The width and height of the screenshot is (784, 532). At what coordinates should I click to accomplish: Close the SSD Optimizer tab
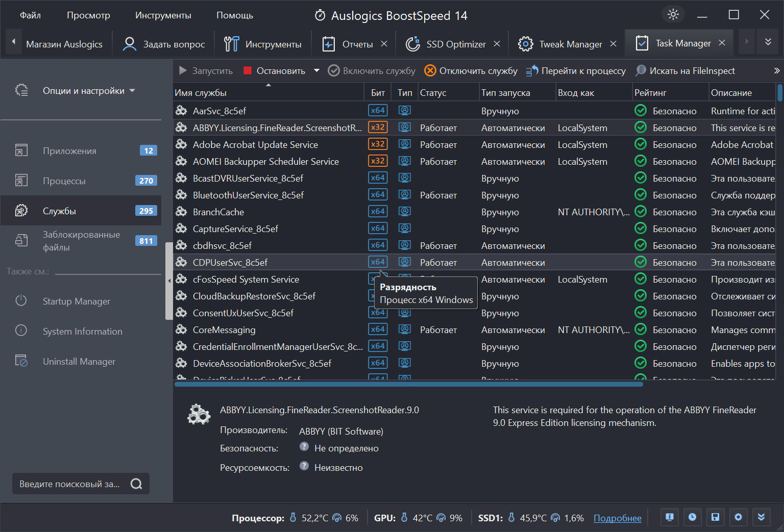click(x=497, y=44)
